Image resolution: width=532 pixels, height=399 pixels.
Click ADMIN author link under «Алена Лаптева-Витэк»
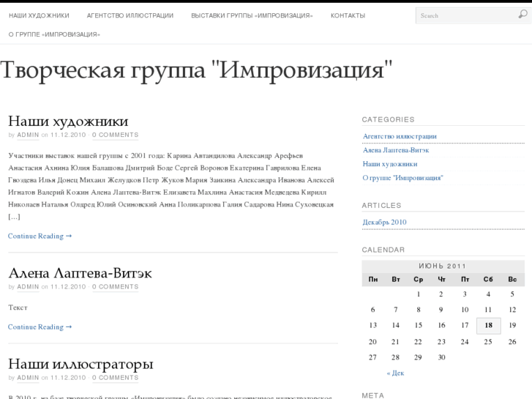(x=28, y=286)
